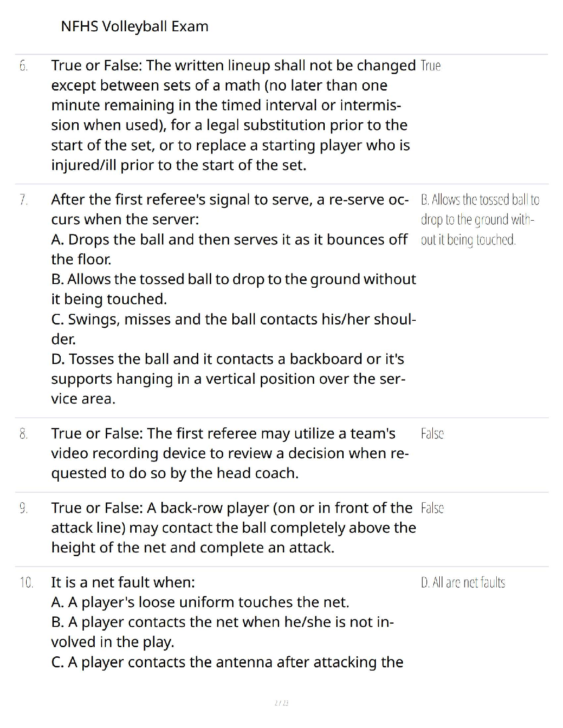Click the video recording device question
Image resolution: width=563 pixels, height=728 pixels.
pos(229,453)
